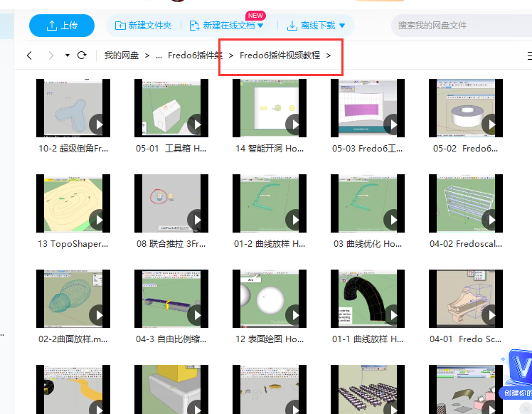The height and width of the screenshot is (414, 532).
Task: Go back with the left arrow
Action: pos(30,55)
